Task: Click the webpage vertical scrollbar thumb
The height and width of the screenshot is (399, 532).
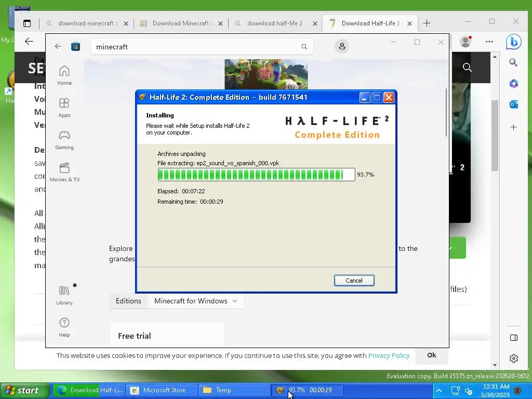Action: [495, 135]
